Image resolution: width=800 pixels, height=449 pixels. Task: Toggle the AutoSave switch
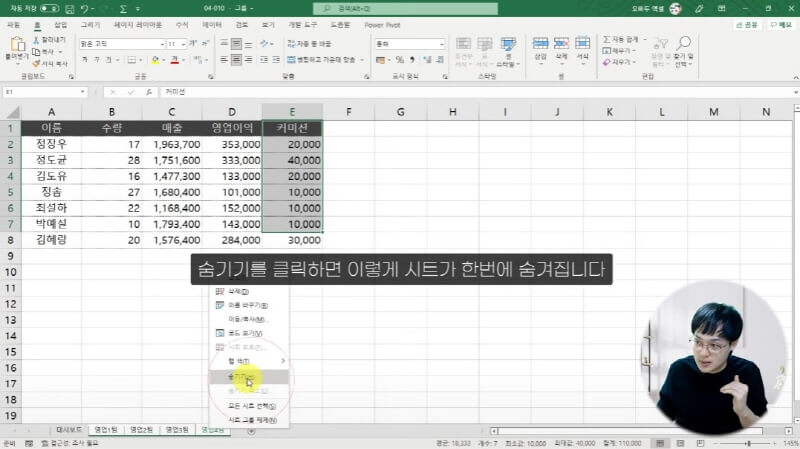coord(49,9)
